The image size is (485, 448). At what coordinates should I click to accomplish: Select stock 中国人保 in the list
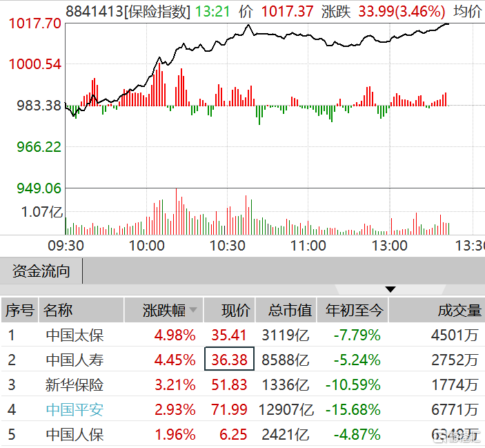[75, 434]
